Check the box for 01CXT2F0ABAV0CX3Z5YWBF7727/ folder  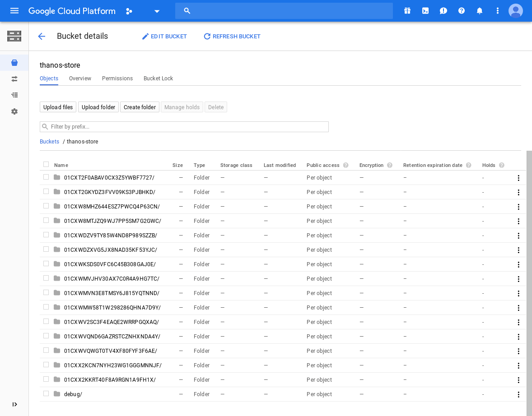46,177
